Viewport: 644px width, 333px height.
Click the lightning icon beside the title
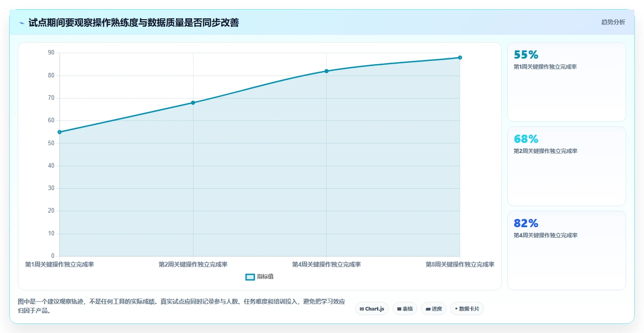[21, 23]
